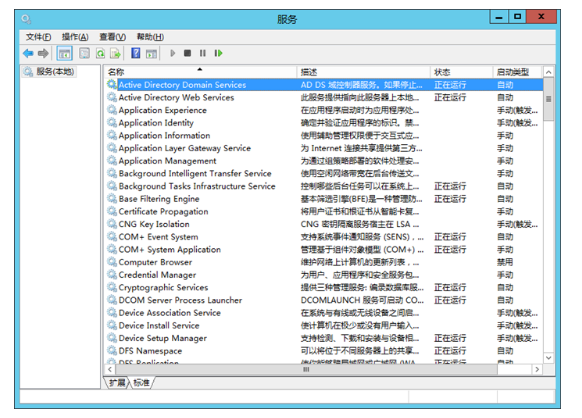Click the Refresh toolbar icon
582x418 pixels.
pos(100,53)
